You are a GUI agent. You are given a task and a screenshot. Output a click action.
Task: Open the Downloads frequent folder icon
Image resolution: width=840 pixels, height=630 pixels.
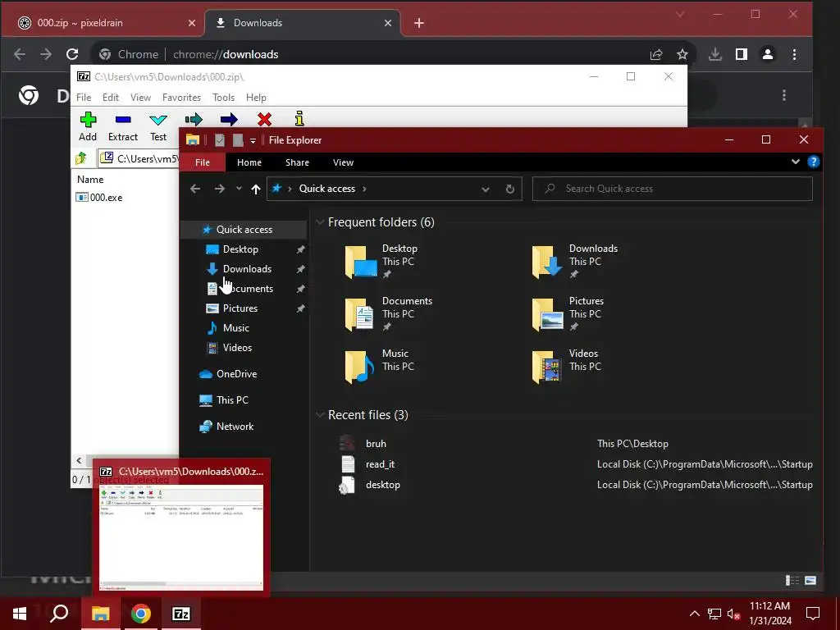point(547,262)
